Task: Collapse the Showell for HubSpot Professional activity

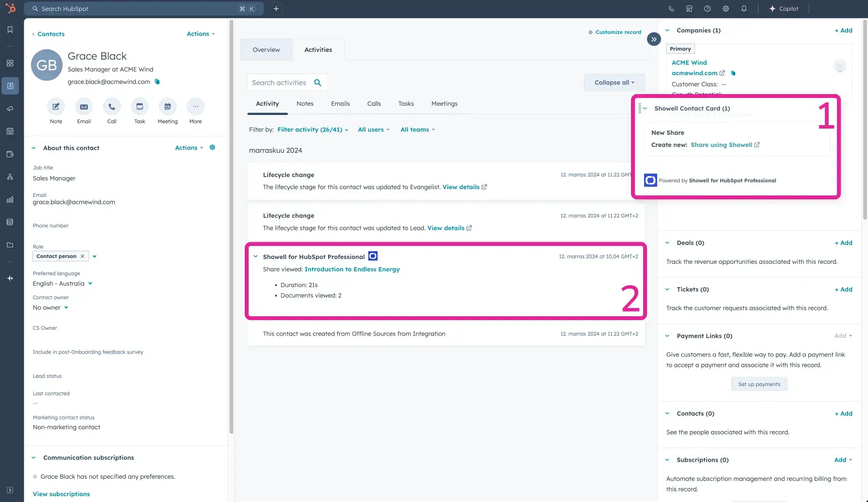Action: coord(255,257)
